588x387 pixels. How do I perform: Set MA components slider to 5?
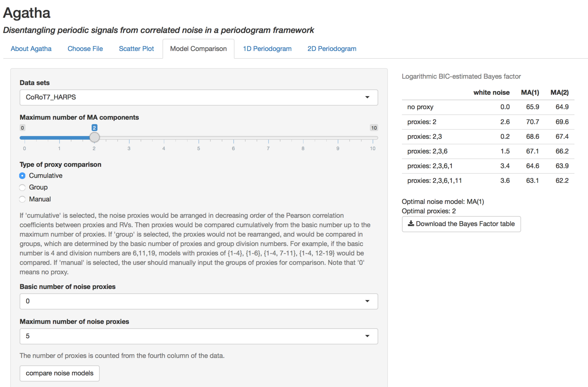pos(199,138)
